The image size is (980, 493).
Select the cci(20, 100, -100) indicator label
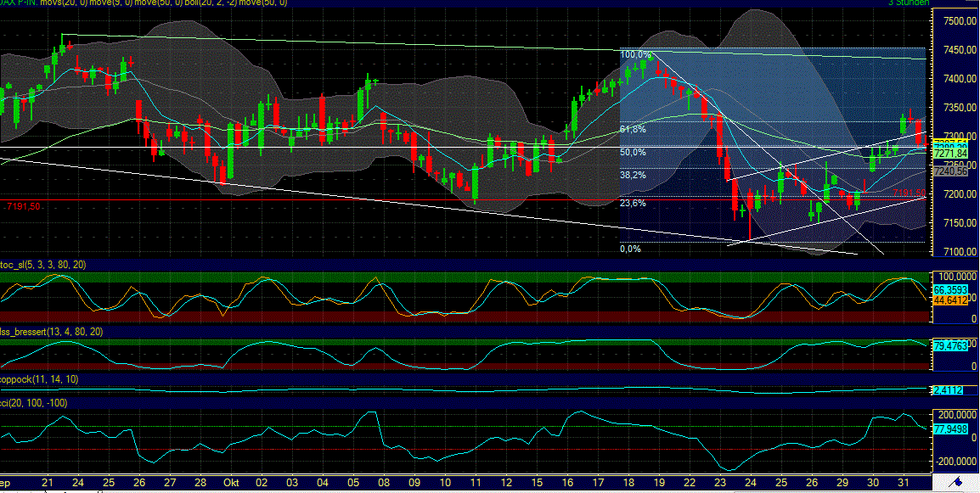coord(34,401)
